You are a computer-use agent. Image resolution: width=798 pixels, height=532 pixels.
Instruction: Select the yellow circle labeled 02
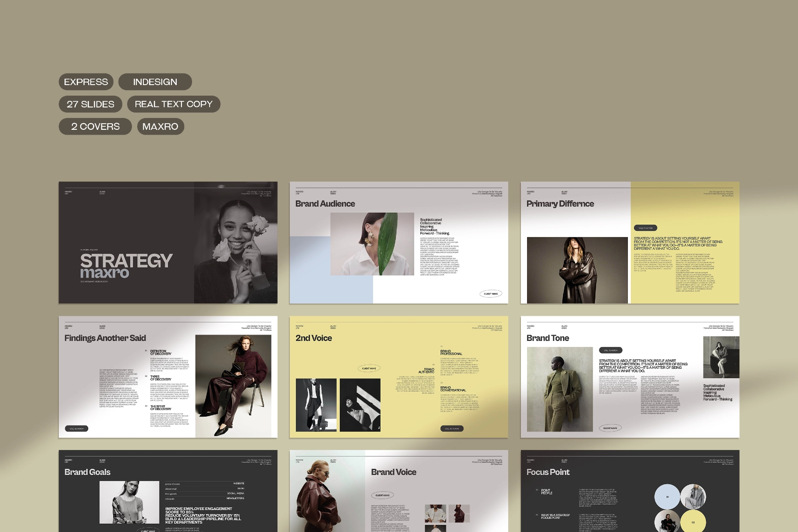click(x=693, y=522)
